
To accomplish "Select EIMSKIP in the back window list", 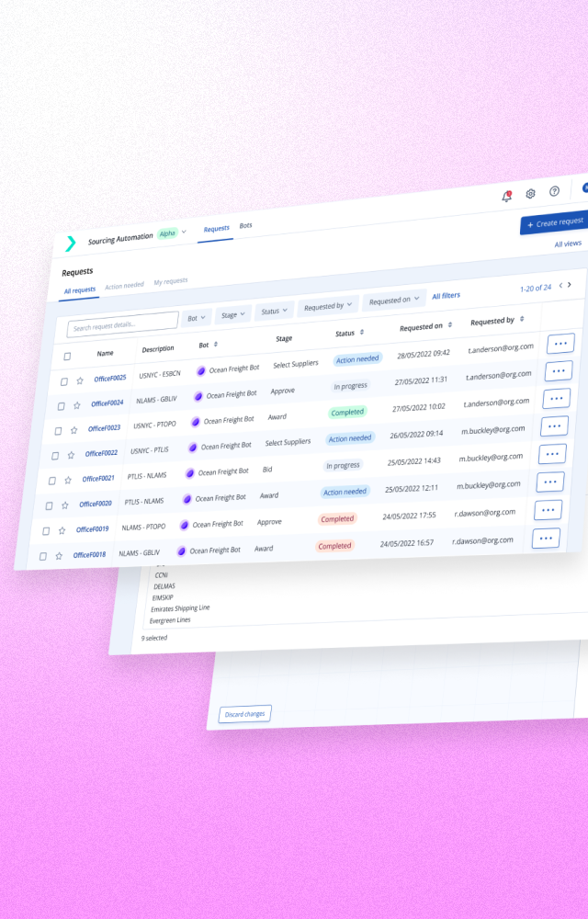I will click(x=163, y=597).
